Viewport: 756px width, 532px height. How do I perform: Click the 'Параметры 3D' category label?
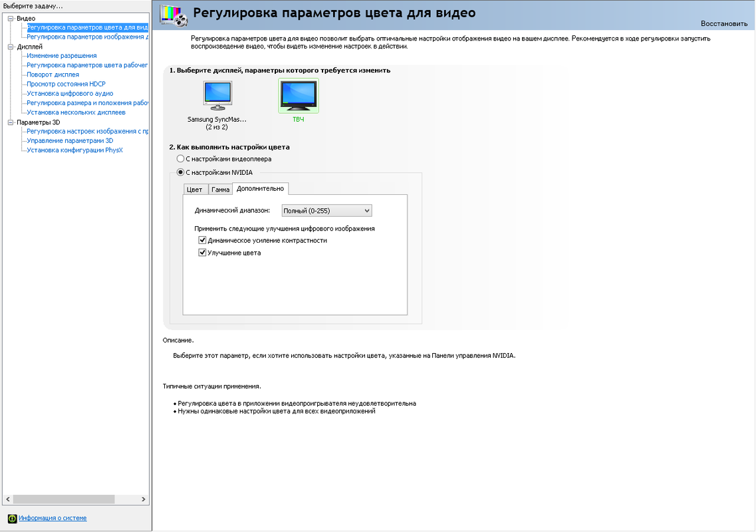point(38,122)
